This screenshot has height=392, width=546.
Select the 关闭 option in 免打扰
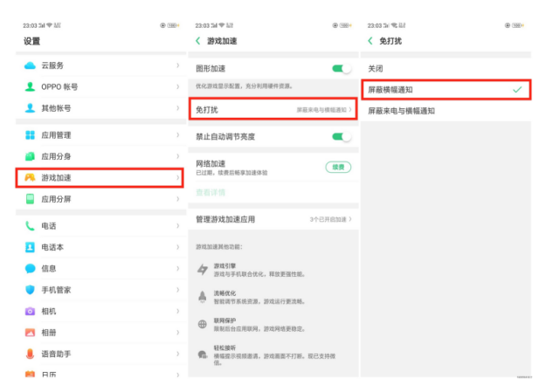(x=376, y=68)
